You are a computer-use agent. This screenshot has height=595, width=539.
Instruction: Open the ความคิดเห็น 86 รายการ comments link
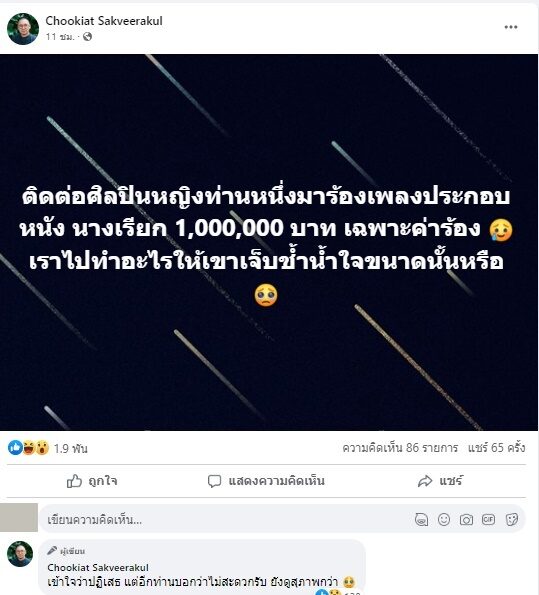point(400,448)
